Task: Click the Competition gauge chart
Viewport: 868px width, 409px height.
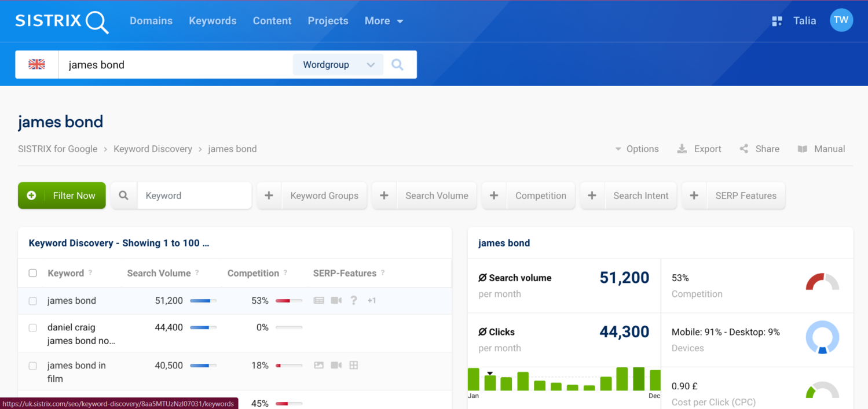Action: click(x=822, y=283)
